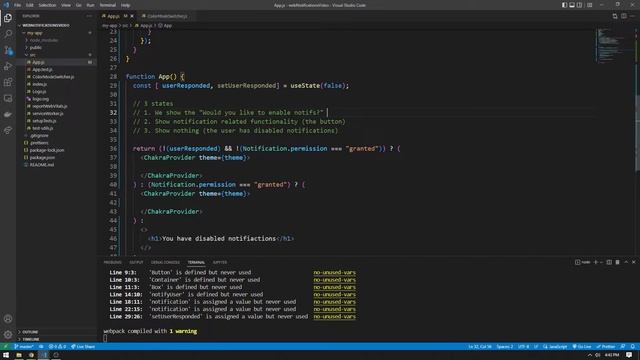Kill the terminal with trash icon

(618, 262)
